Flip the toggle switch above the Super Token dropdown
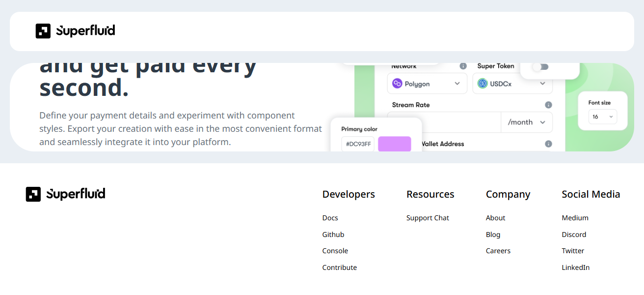The height and width of the screenshot is (295, 644). [540, 67]
